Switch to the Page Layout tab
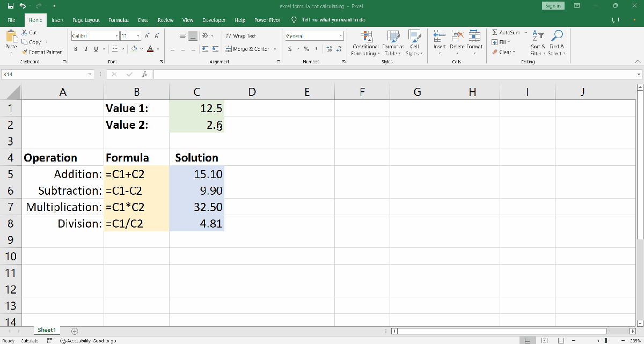The width and height of the screenshot is (644, 344). click(x=86, y=20)
